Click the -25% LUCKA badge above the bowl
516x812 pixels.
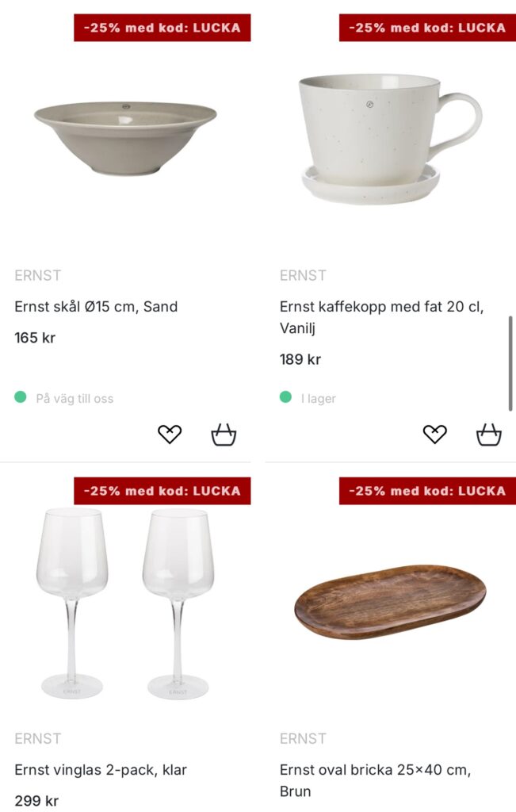(x=162, y=28)
